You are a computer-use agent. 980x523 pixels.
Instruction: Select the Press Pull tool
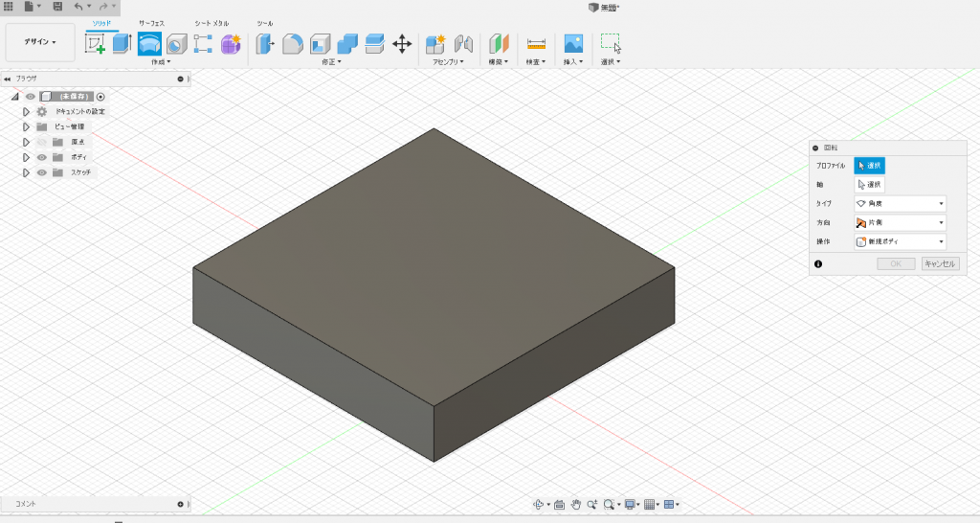pyautogui.click(x=265, y=44)
